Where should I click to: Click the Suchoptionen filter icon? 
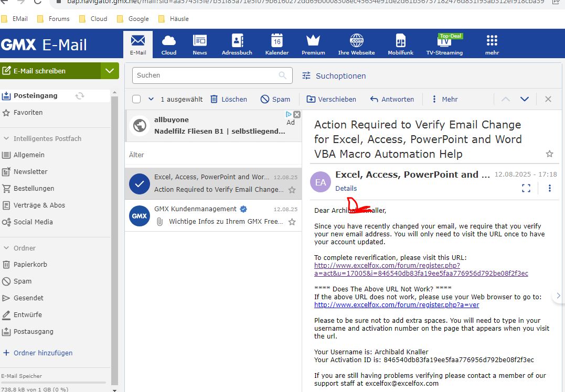(306, 75)
